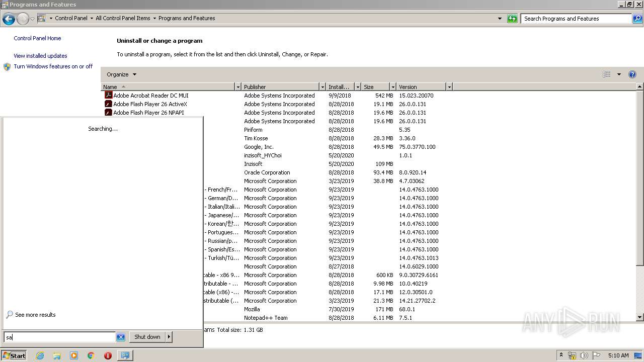Open Windows Explorer folder from taskbar
Viewport: 644px width, 362px height.
coord(57,355)
